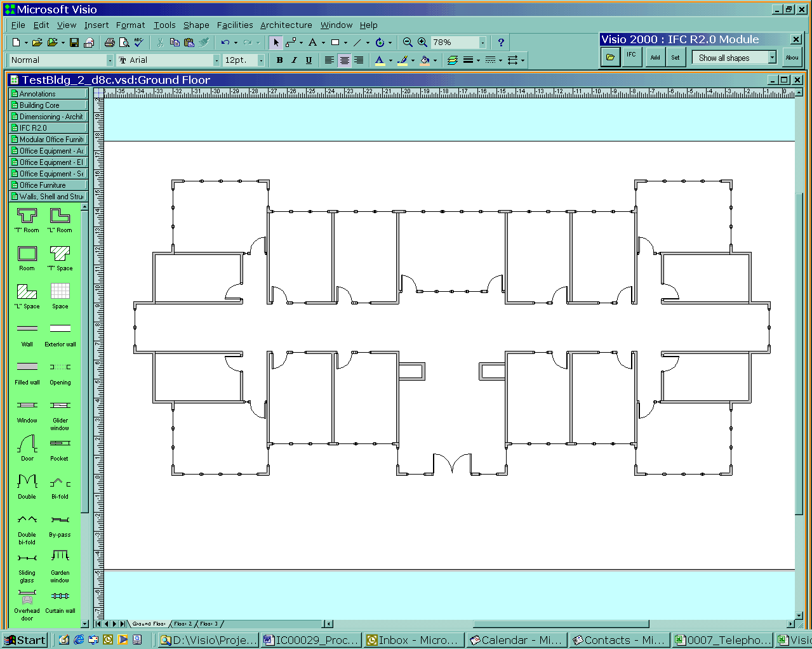Viewport: 812px width, 649px height.
Task: Expand the line weight options arrow
Action: 477,60
